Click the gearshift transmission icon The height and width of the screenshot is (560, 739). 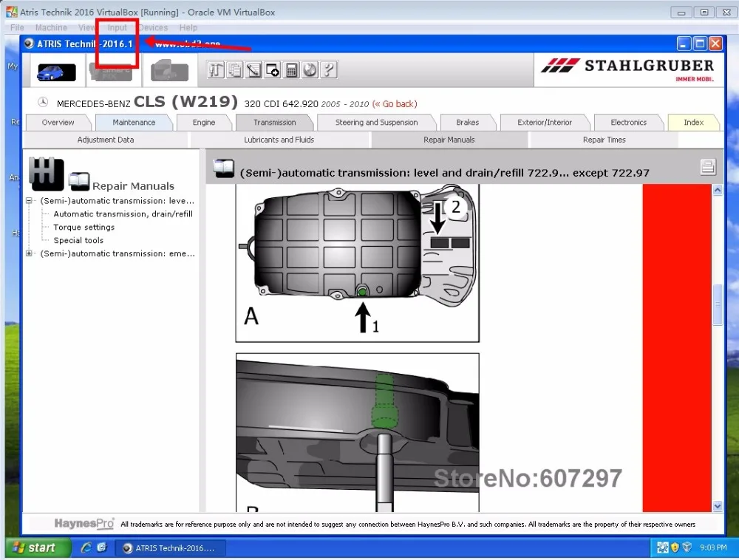(46, 174)
